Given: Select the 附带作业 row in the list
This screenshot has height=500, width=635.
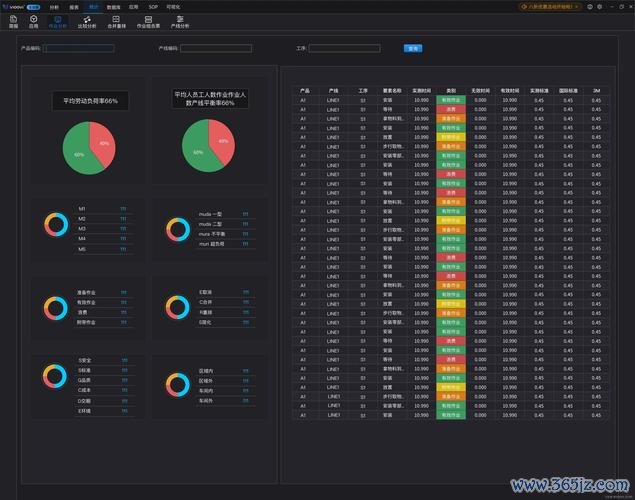Looking at the screenshot, I should [x=103, y=323].
